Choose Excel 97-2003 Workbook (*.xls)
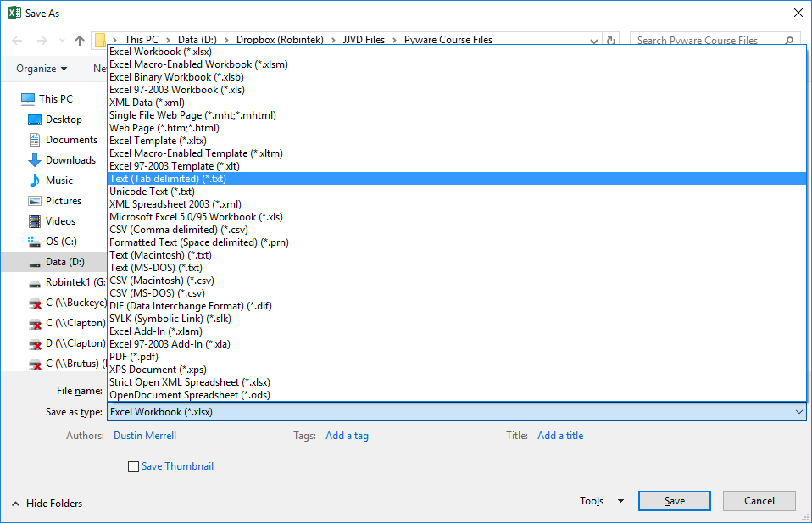 [x=457, y=90]
